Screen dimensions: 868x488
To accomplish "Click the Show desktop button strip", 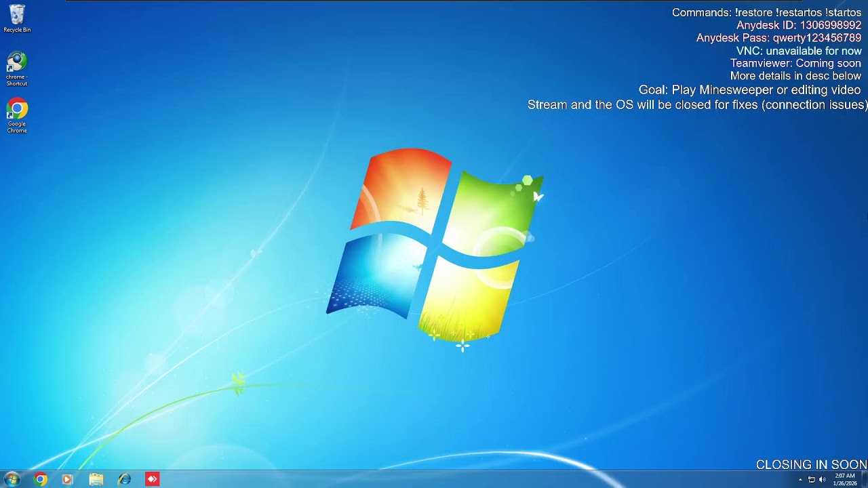I will tap(865, 479).
